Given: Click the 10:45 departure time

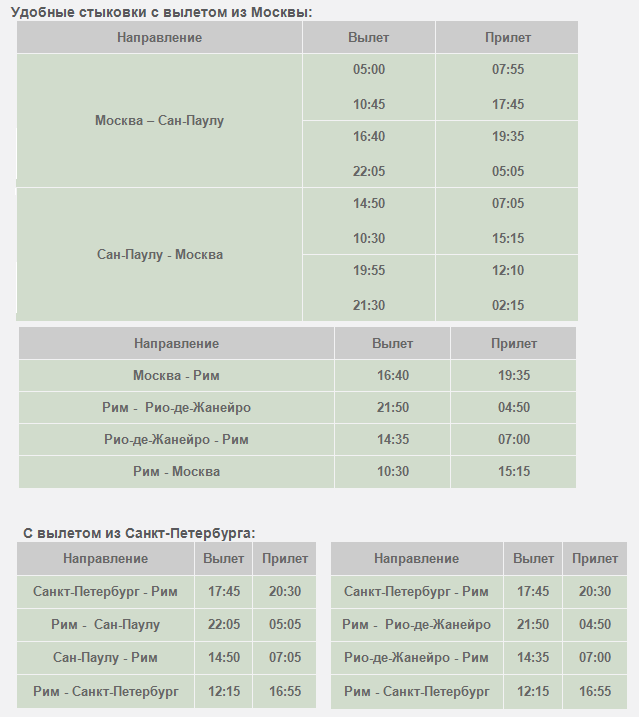Looking at the screenshot, I should pos(369,104).
